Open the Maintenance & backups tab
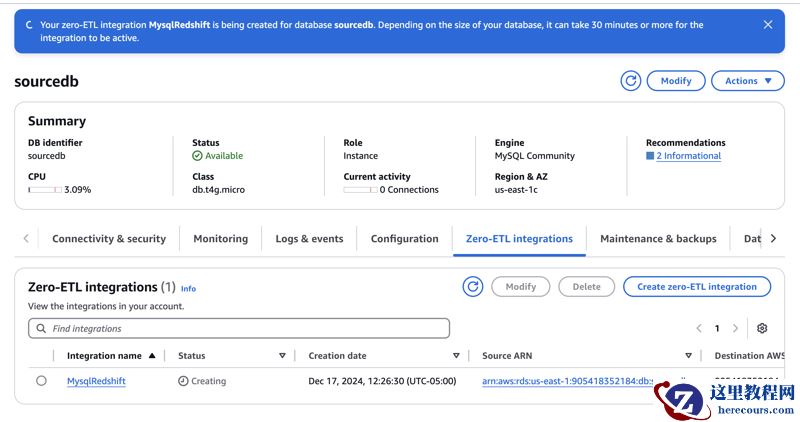The image size is (800, 422). 658,238
